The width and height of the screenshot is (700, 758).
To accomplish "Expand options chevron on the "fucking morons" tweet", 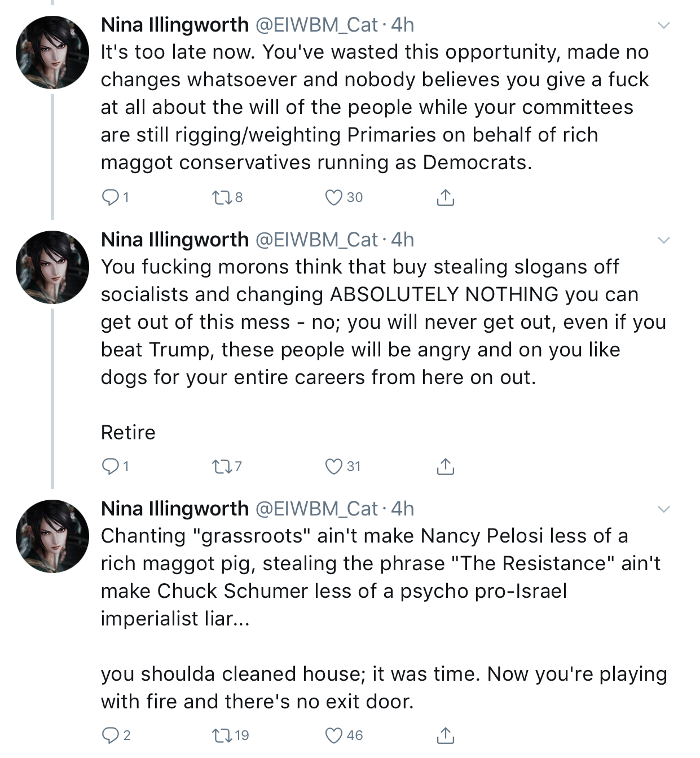I will (x=664, y=240).
